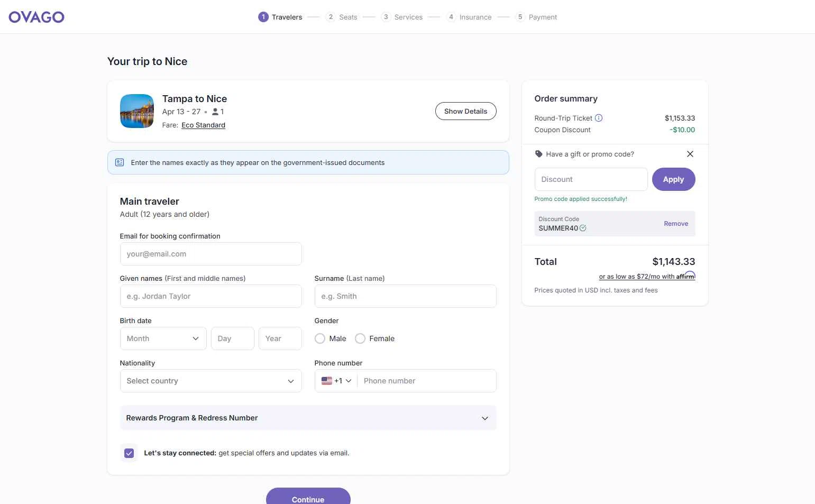Open the as low as $72/mo Affirm link
Screen dimensions: 815x504
(x=647, y=276)
